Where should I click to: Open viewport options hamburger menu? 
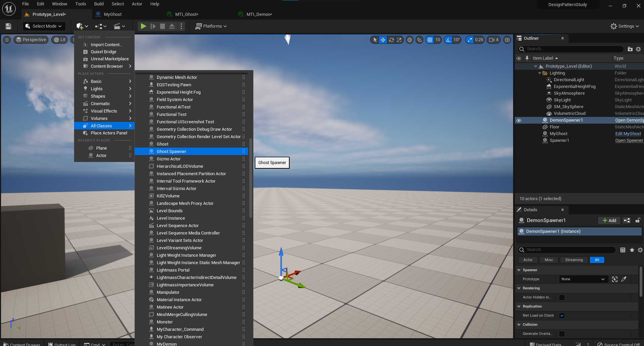(7, 40)
